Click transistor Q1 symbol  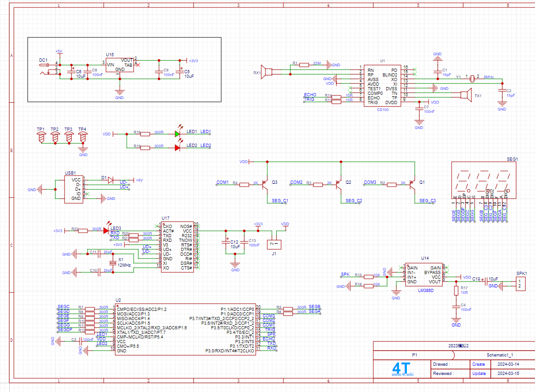point(413,185)
